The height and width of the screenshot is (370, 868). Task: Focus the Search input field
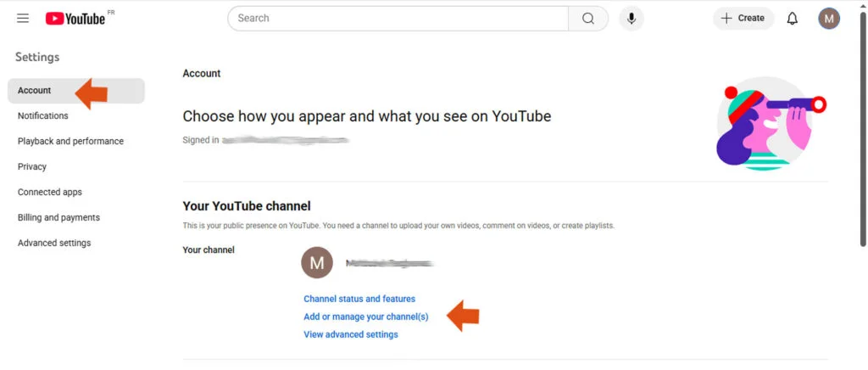pos(398,19)
